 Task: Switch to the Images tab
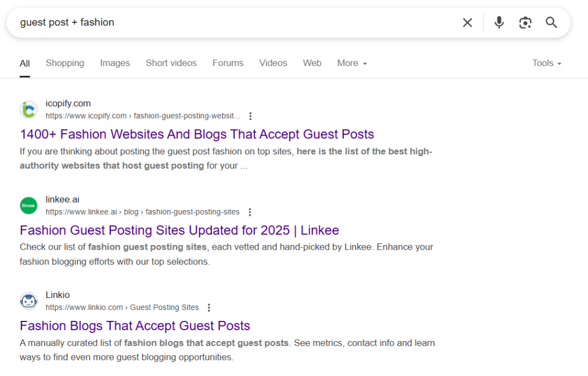pyautogui.click(x=115, y=63)
